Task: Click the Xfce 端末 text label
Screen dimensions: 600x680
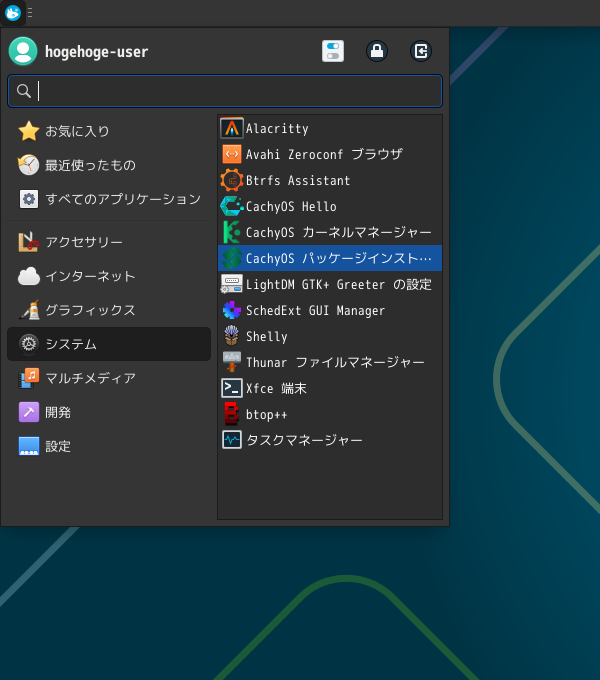Action: point(277,388)
